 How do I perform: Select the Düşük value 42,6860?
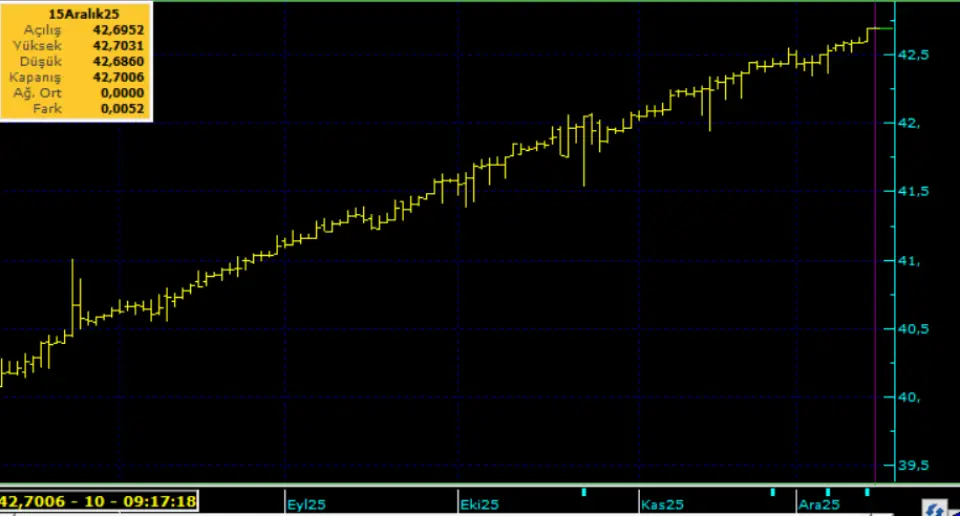[117, 62]
